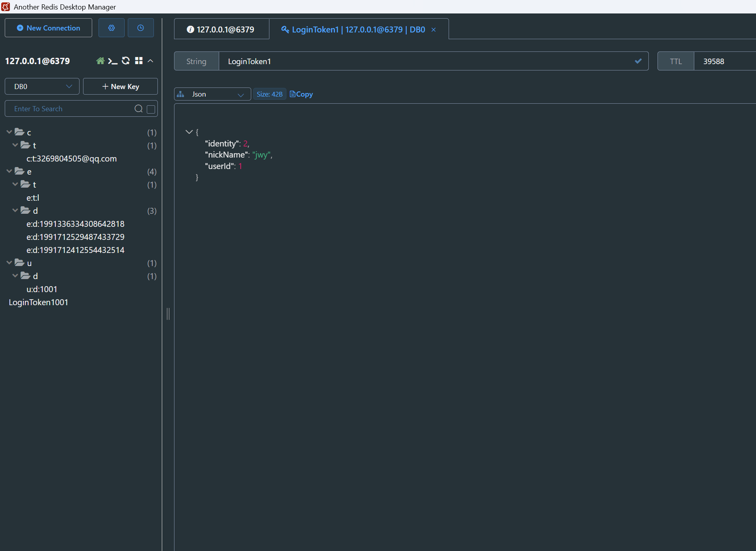Image resolution: width=756 pixels, height=551 pixels.
Task: Click the search magnifier icon
Action: tap(138, 108)
